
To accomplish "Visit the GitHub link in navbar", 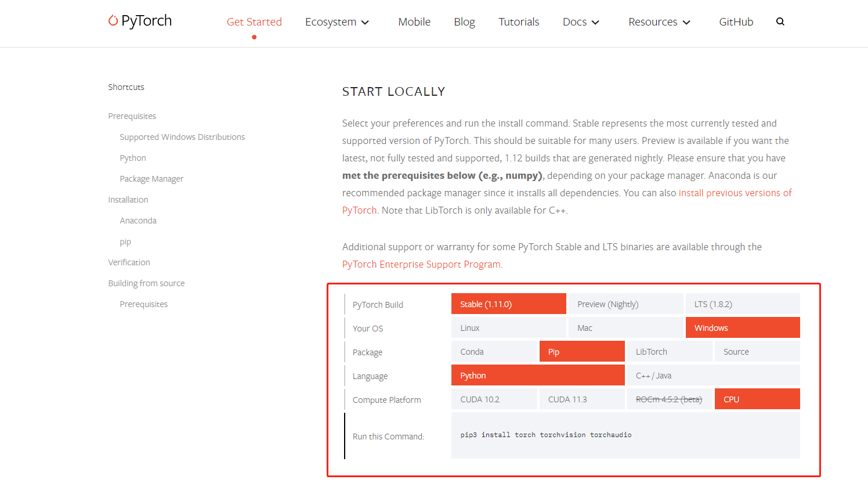I will point(736,22).
